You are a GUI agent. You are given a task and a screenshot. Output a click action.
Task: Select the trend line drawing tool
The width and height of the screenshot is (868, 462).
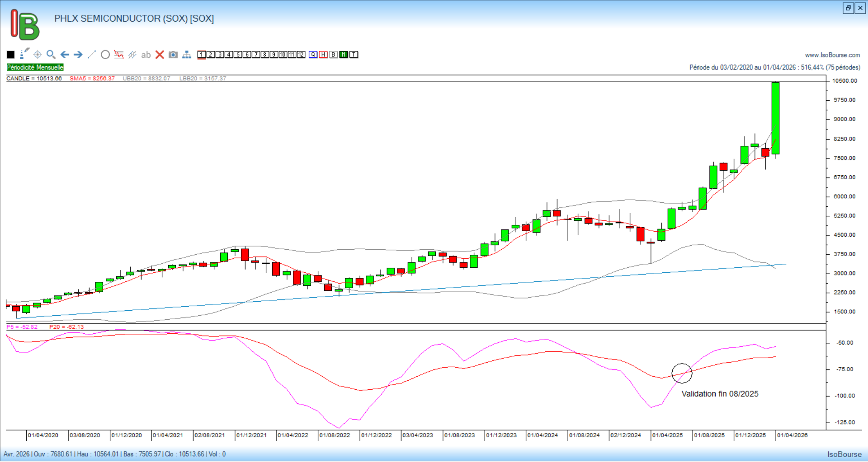coord(92,55)
